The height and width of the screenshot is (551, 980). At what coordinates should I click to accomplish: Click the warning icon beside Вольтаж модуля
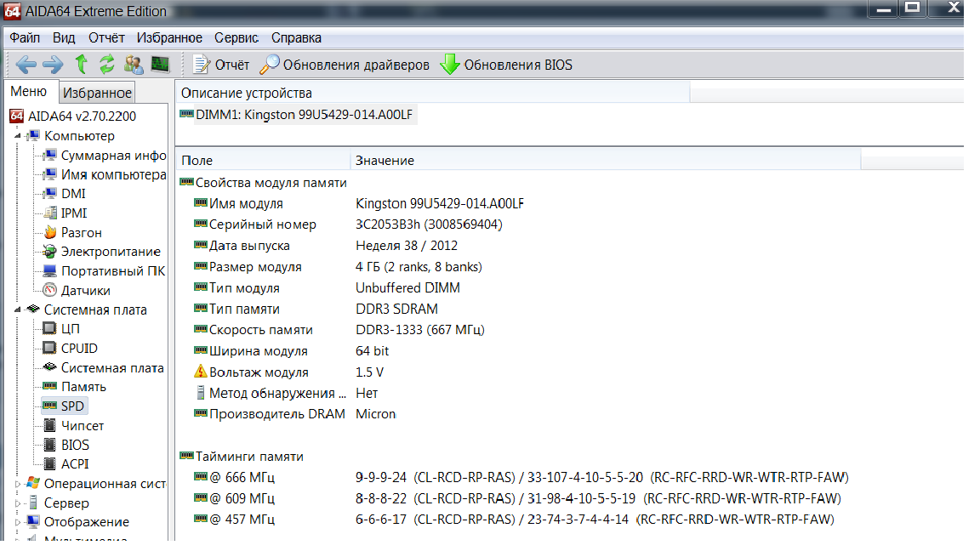click(200, 372)
